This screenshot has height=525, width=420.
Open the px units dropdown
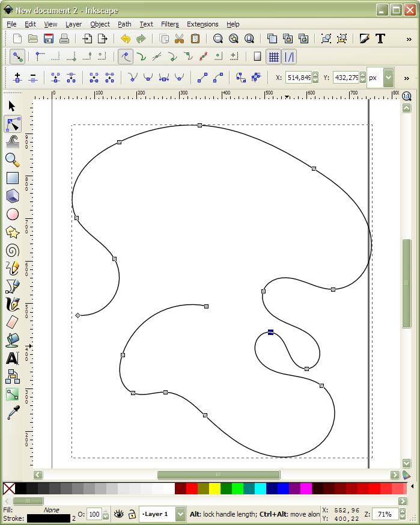pyautogui.click(x=388, y=78)
